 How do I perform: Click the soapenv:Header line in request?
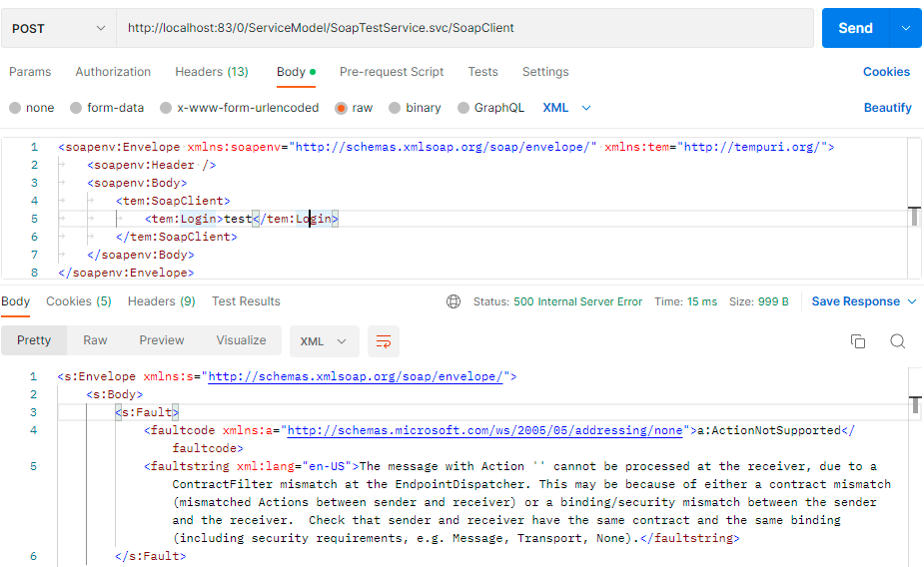pos(152,165)
